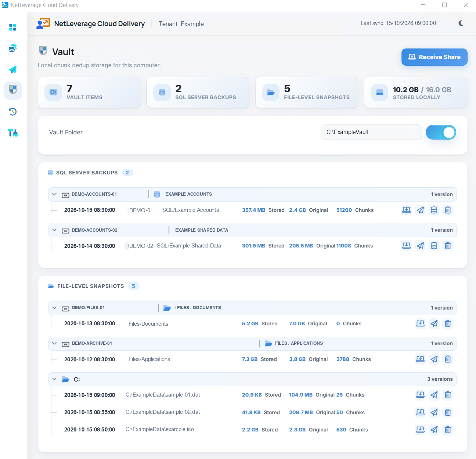Toggle the Vault Folder switch off
The image size is (476, 459).
(x=441, y=132)
